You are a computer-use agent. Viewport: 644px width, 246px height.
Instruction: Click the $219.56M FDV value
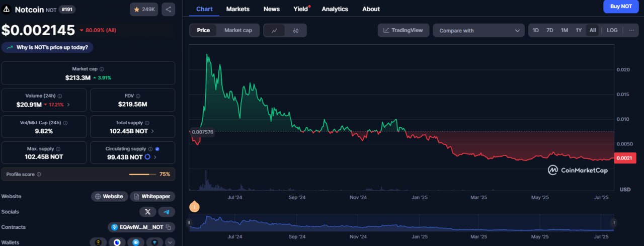133,104
